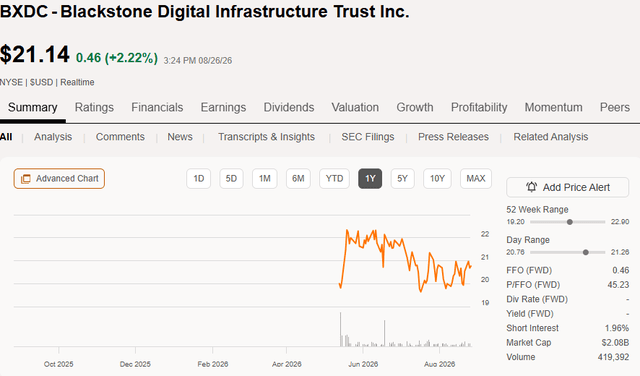Screen dimensions: 640x376
Task: Show Press Releases
Action: point(453,137)
